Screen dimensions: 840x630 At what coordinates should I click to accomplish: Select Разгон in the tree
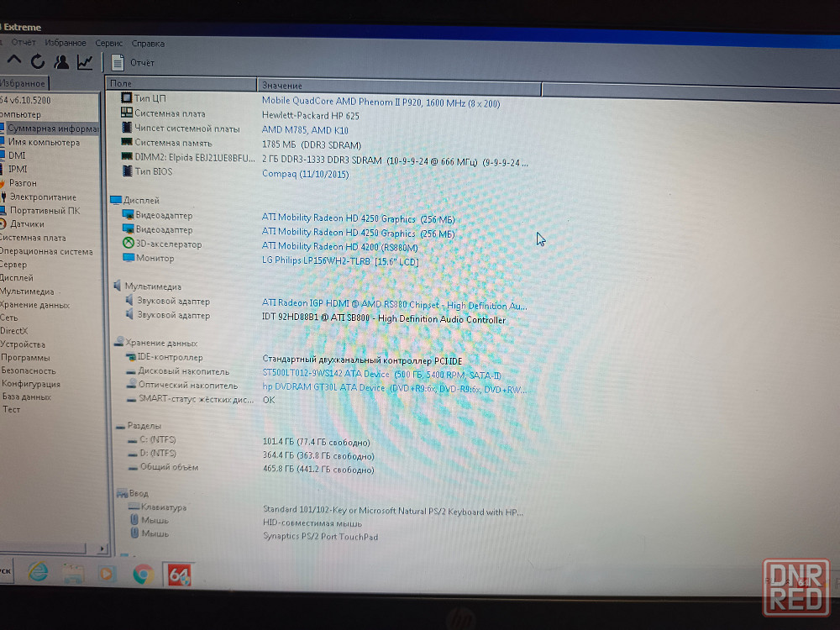point(23,183)
